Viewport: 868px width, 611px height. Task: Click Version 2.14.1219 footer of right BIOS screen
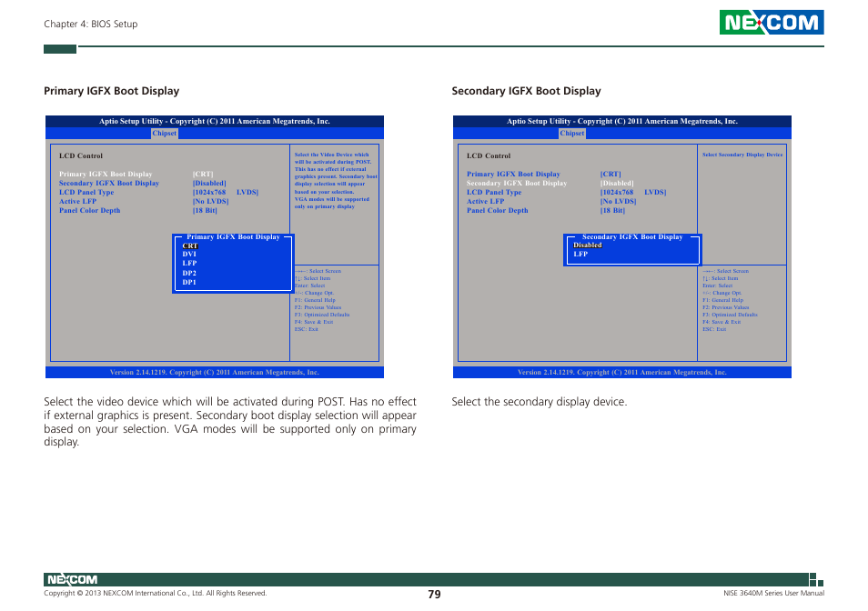622,372
